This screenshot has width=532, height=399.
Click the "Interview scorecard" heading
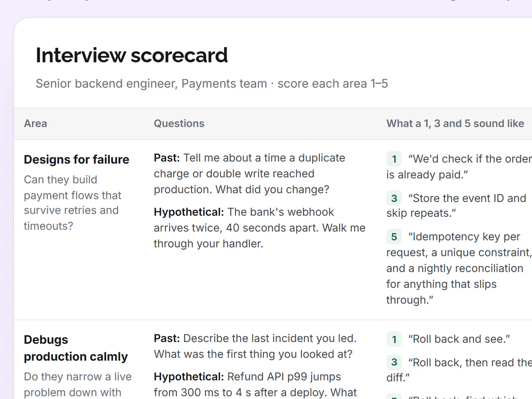[132, 55]
